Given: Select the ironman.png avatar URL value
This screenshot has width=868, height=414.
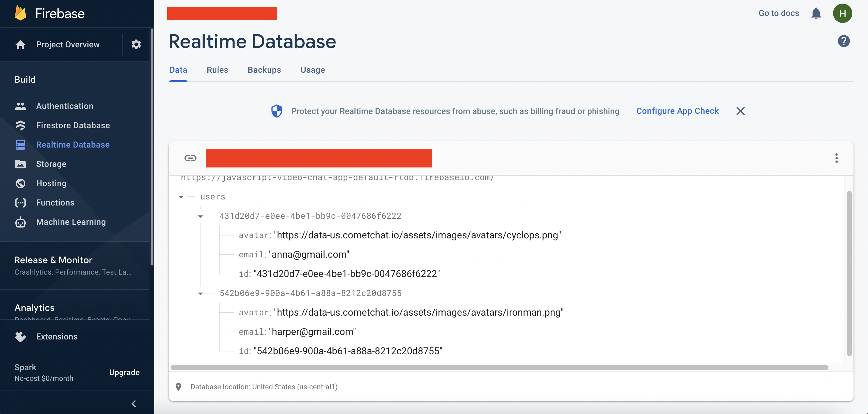Looking at the screenshot, I should [419, 312].
